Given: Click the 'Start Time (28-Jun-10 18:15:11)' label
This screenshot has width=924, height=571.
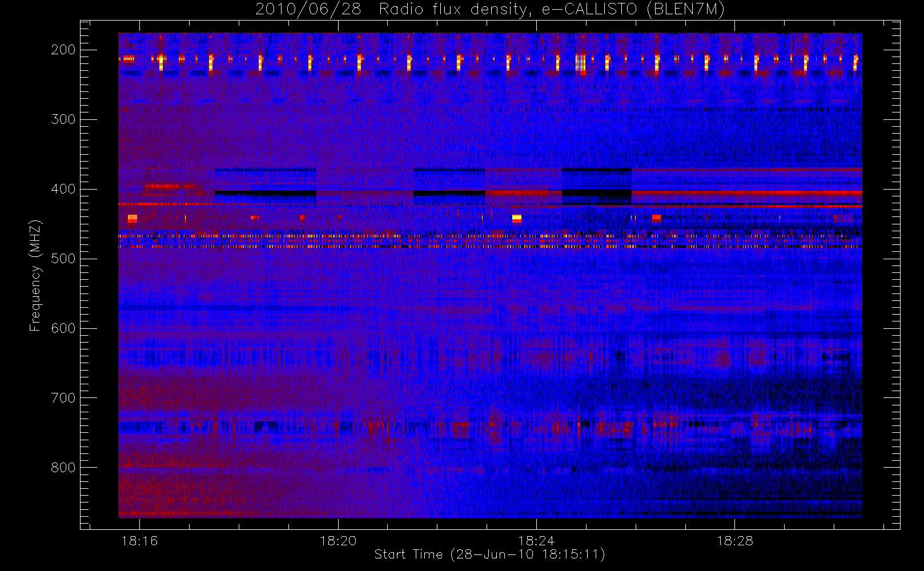Looking at the screenshot, I should coord(489,554).
